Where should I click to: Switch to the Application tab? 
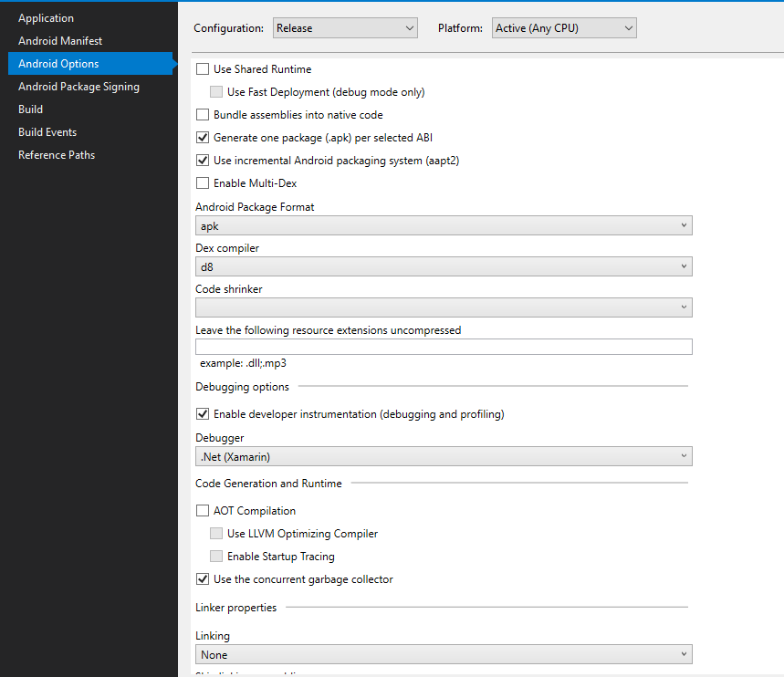coord(47,18)
